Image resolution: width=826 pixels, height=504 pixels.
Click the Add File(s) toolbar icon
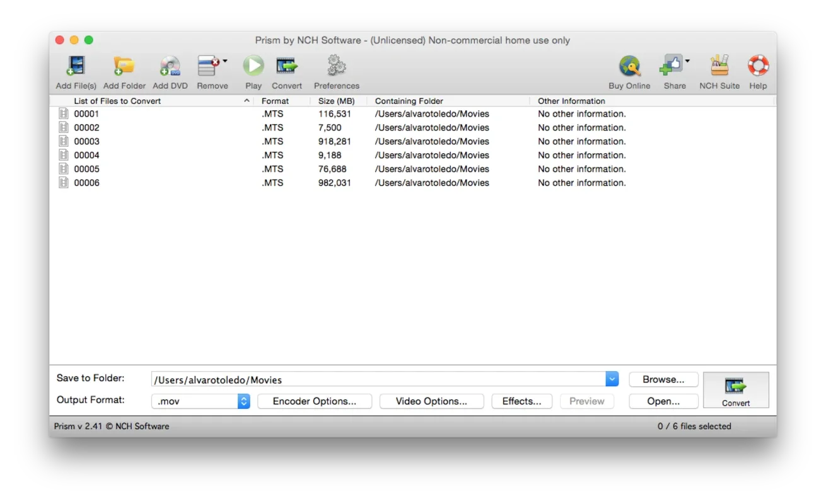pyautogui.click(x=76, y=66)
